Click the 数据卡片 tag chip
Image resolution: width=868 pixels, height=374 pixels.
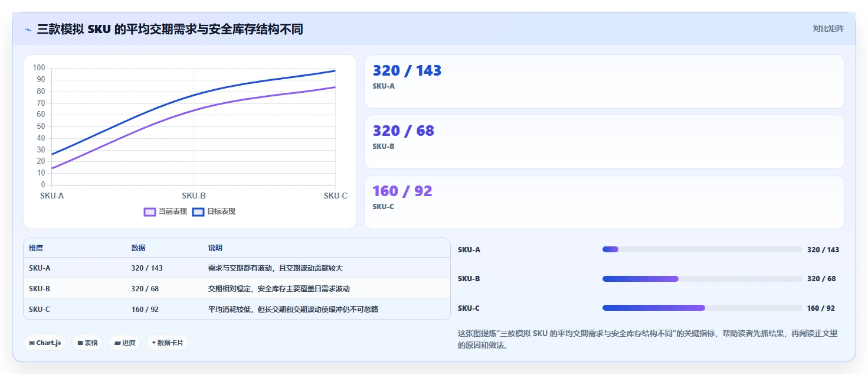pos(168,343)
